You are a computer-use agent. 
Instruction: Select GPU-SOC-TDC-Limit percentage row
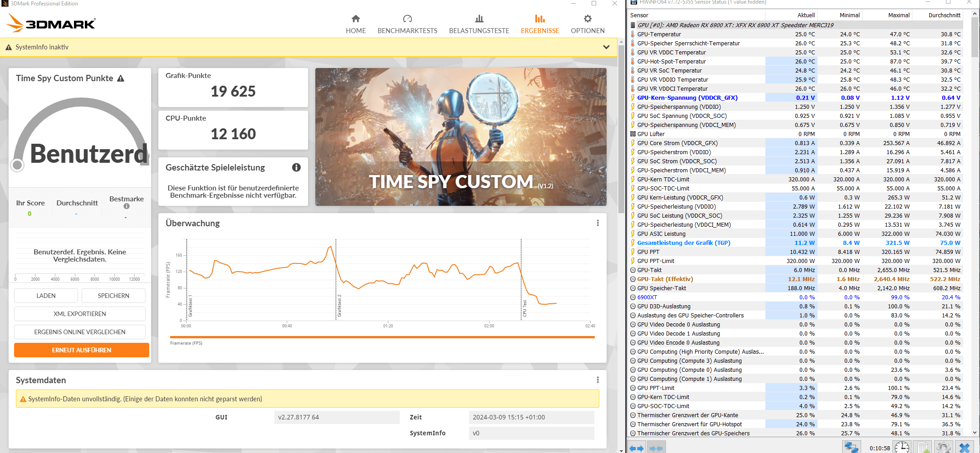tap(796, 406)
